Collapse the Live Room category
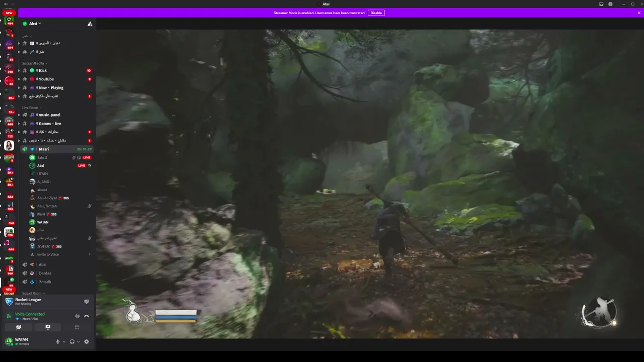644x362 pixels. click(31, 108)
